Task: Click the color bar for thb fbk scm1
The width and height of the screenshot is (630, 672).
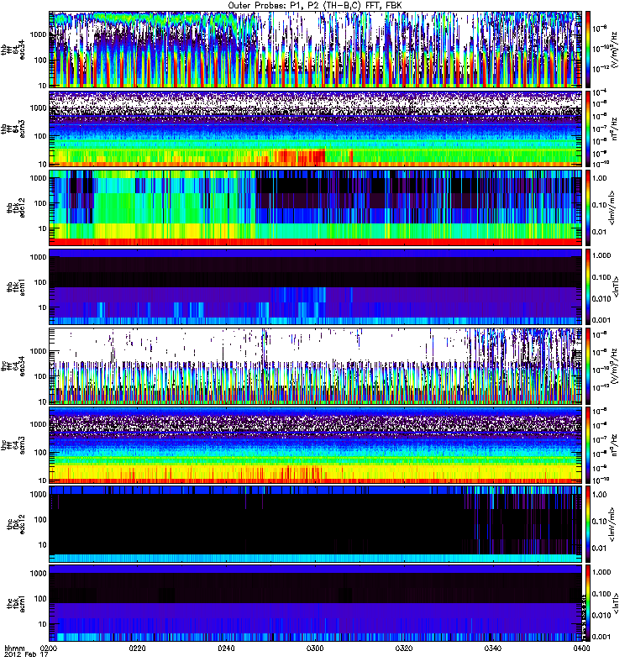Action: tap(590, 286)
